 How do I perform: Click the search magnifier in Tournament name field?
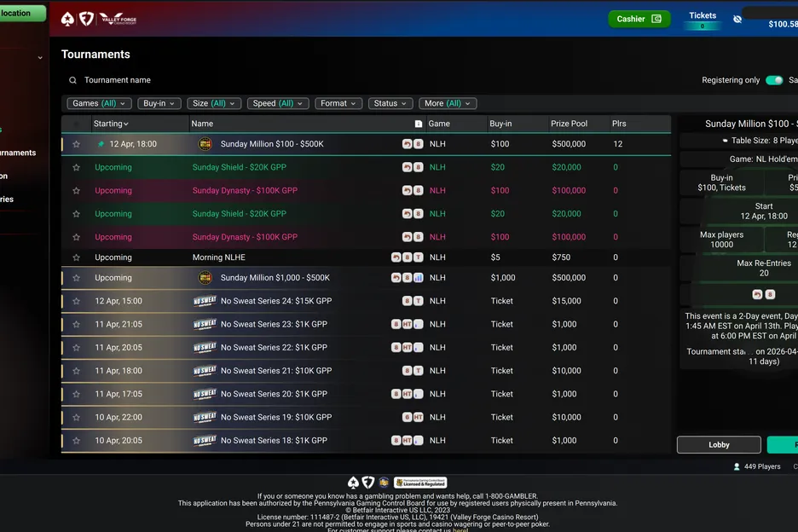click(72, 78)
